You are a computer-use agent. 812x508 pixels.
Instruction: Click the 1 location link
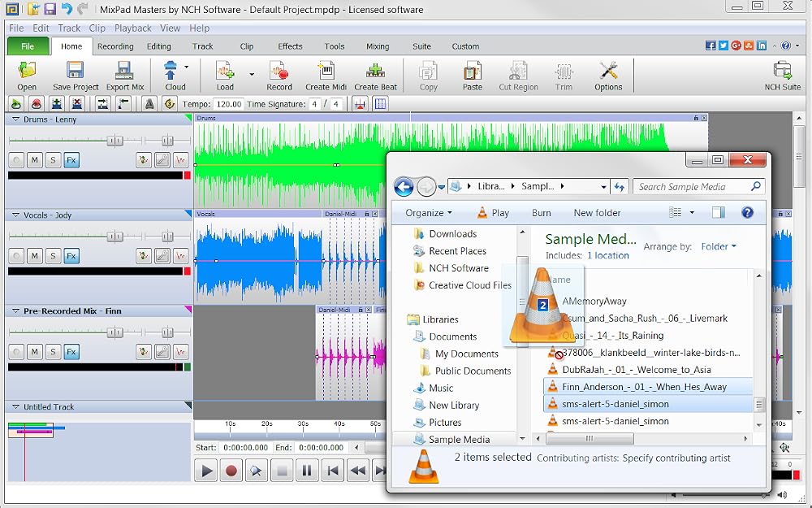[x=608, y=255]
